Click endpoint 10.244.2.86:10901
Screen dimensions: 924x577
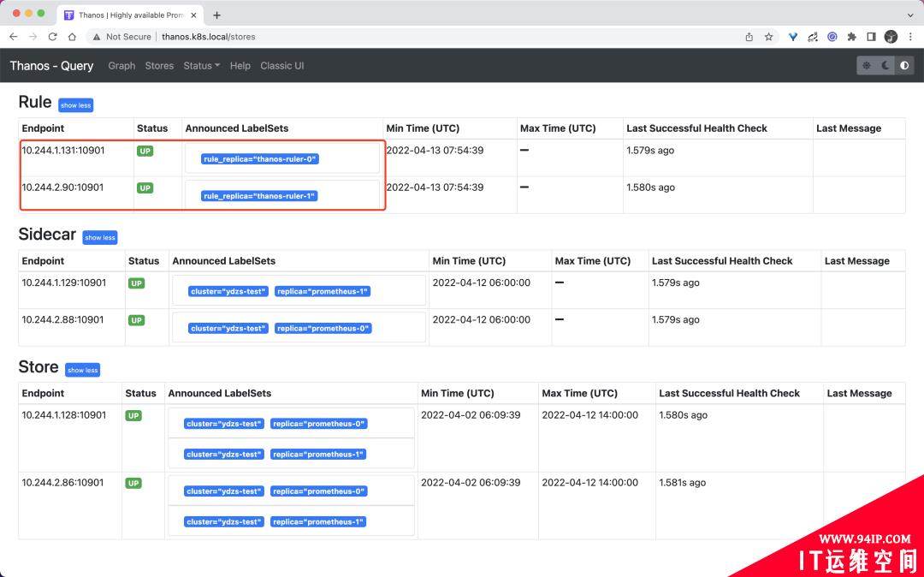click(x=62, y=482)
